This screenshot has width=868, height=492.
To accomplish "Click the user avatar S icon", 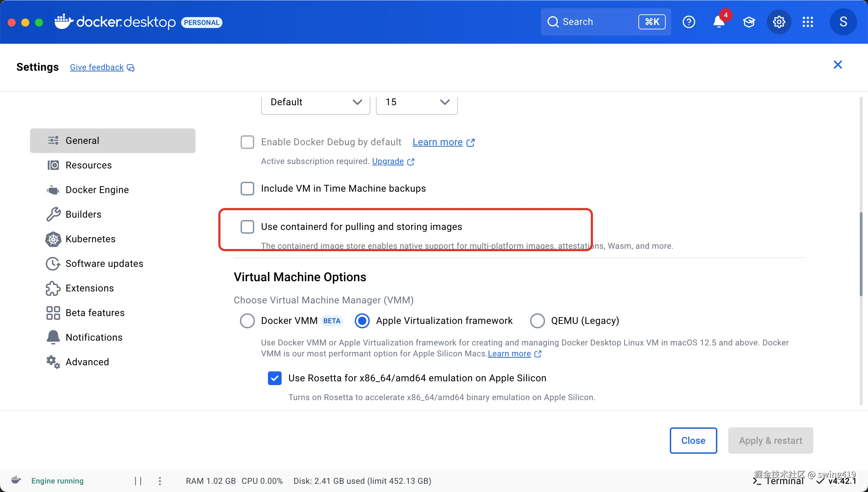I will click(843, 22).
